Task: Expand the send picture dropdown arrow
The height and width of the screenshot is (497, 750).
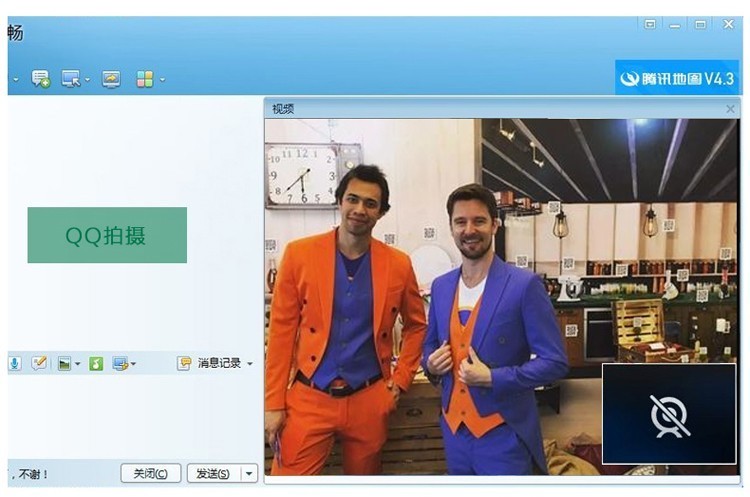Action: point(77,364)
